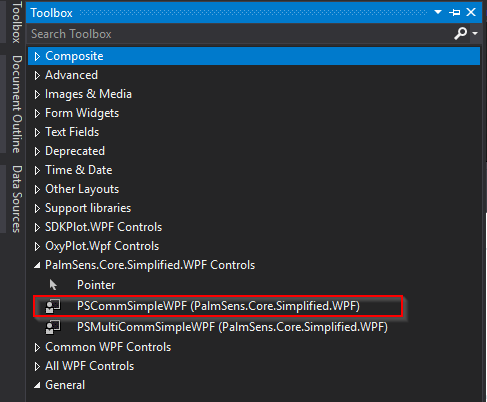Click the search magnifier icon in Toolbox
The width and height of the screenshot is (487, 402).
pyautogui.click(x=460, y=33)
